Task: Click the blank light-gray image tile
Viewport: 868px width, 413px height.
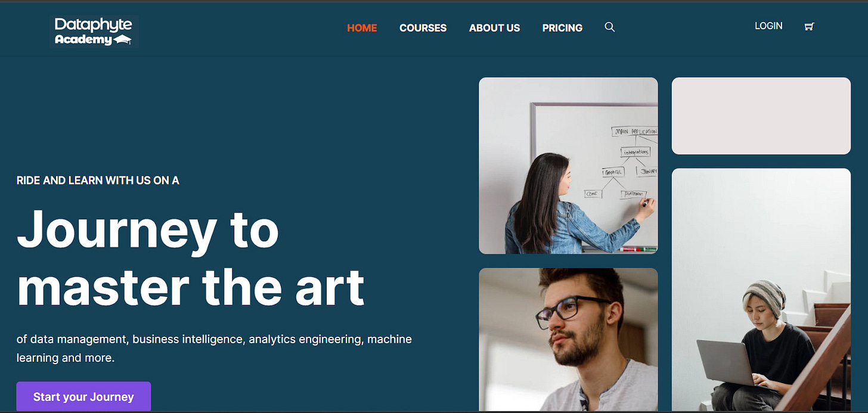Action: (x=761, y=116)
